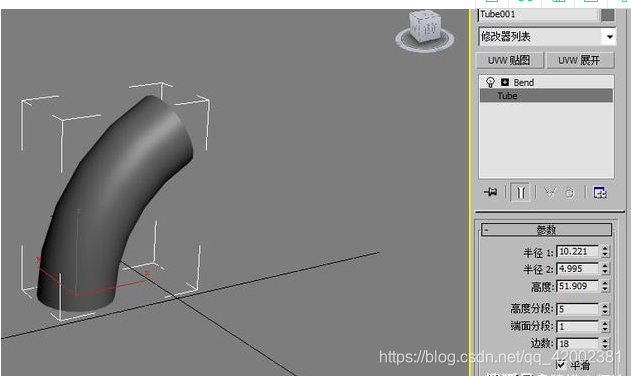Viewport: 631px width, 376px height.
Task: Open the object color swatch beside Tube001
Action: pyautogui.click(x=608, y=14)
